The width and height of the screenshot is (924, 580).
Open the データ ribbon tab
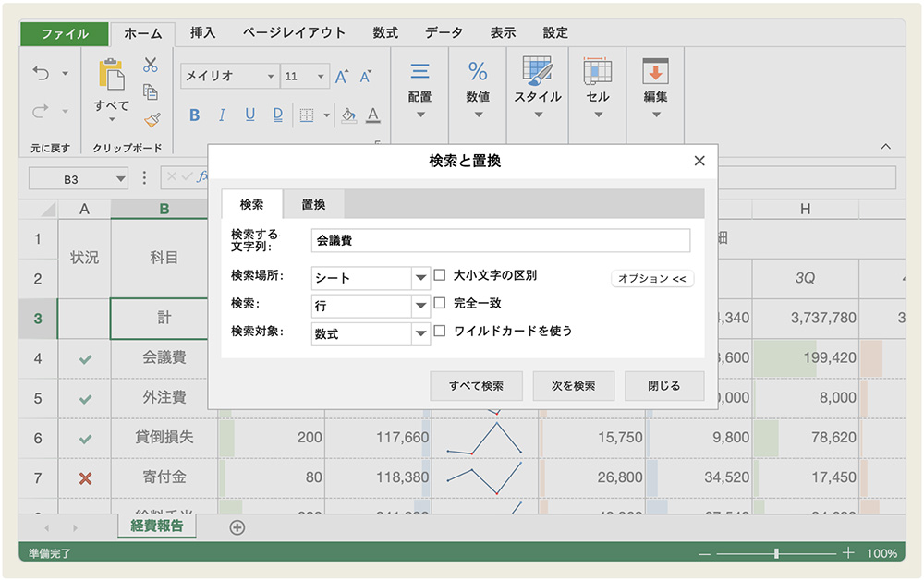(x=444, y=31)
